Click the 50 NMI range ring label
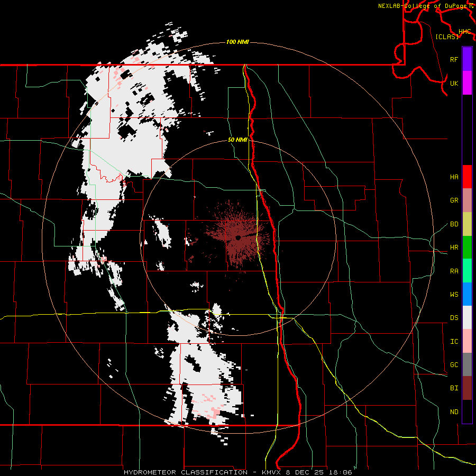The height and width of the screenshot is (476, 476). click(237, 140)
